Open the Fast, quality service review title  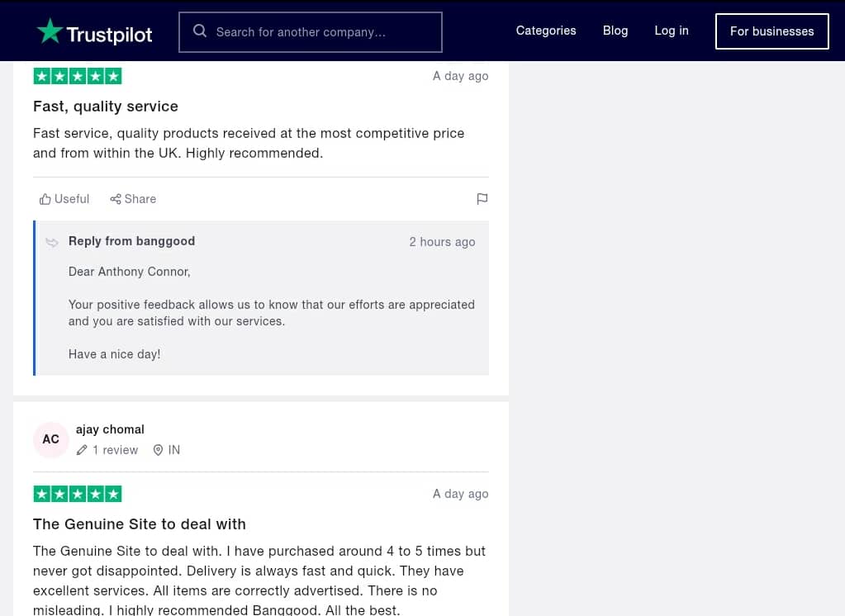click(106, 107)
